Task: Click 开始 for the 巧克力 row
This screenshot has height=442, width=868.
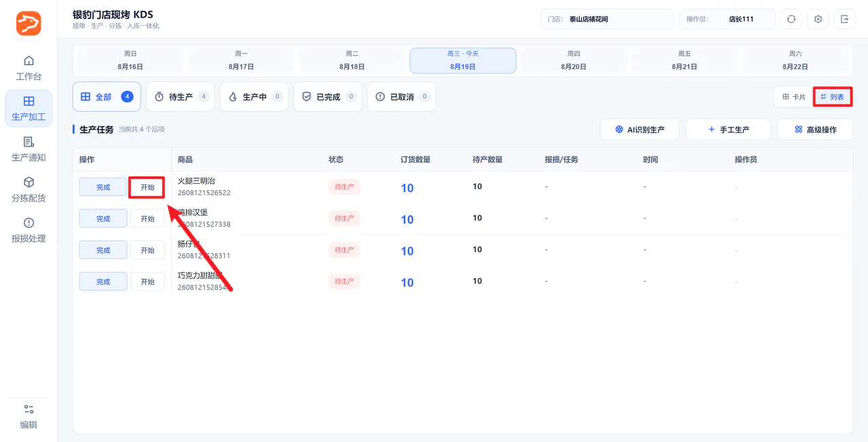Action: 147,281
